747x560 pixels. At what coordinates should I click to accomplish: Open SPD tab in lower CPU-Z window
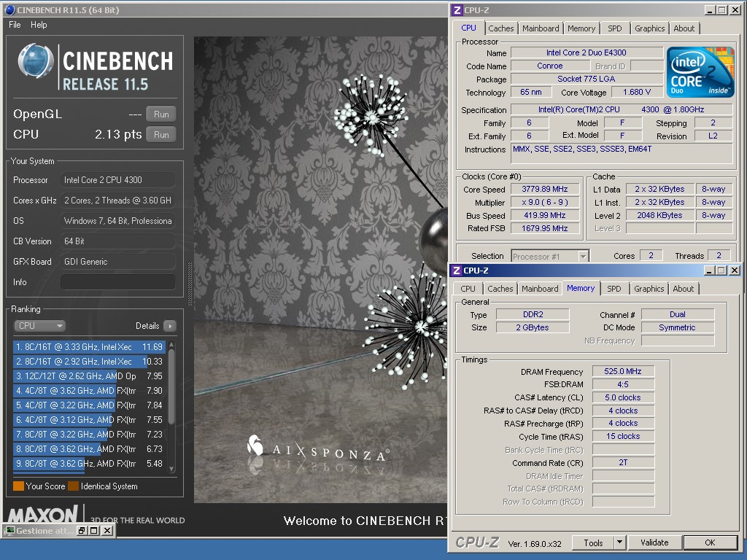pyautogui.click(x=614, y=289)
